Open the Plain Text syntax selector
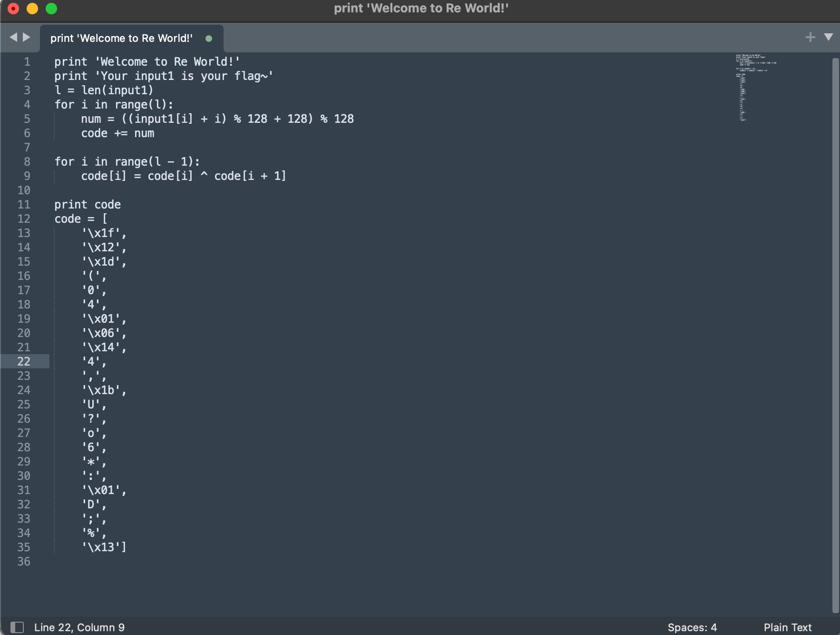This screenshot has width=840, height=635. pos(788,627)
